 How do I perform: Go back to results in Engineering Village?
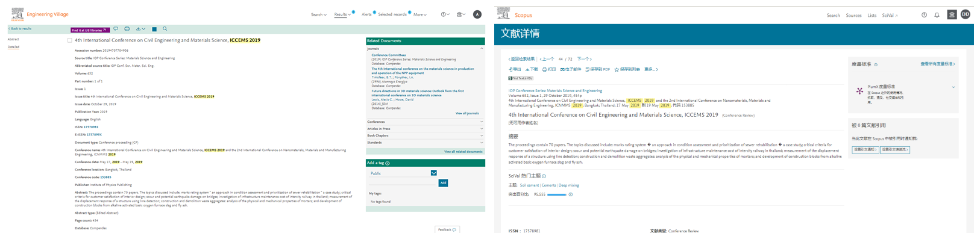(20, 29)
